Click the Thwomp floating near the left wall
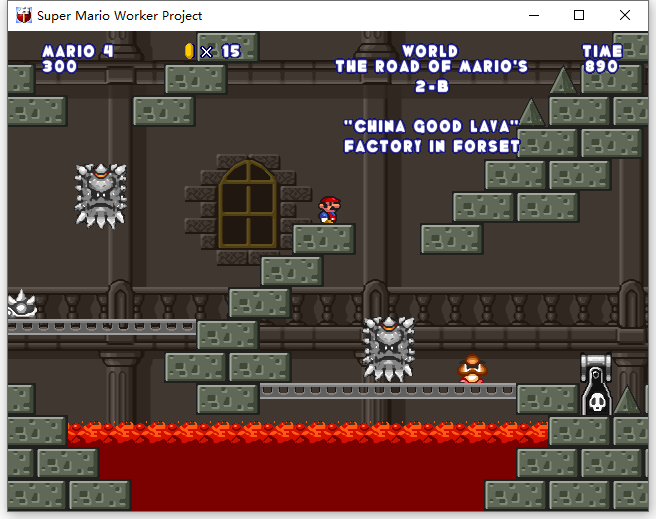 coord(100,196)
